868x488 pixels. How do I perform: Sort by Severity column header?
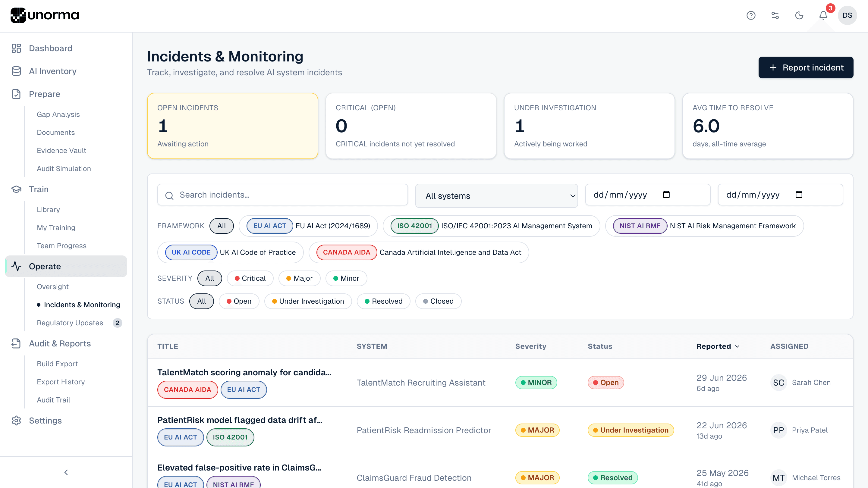(530, 346)
